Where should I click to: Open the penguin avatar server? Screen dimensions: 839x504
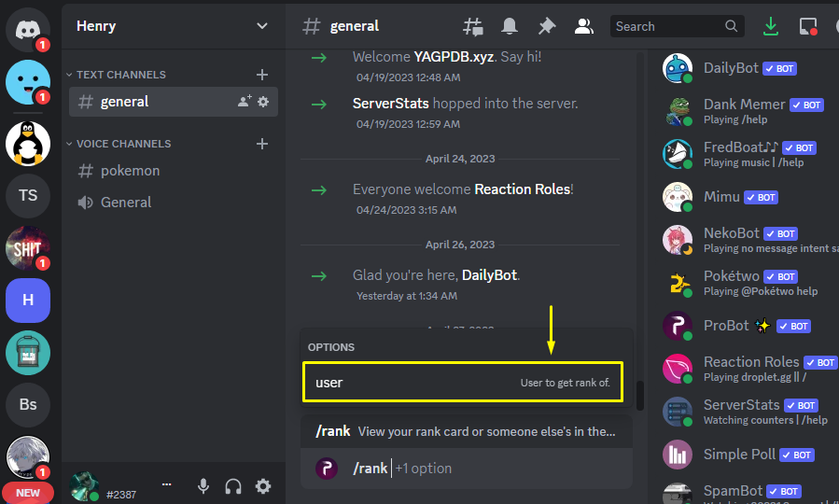click(28, 144)
